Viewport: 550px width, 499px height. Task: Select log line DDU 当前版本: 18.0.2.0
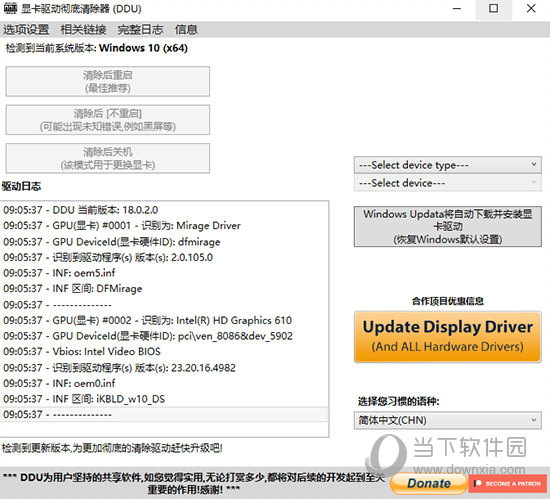[x=163, y=210]
